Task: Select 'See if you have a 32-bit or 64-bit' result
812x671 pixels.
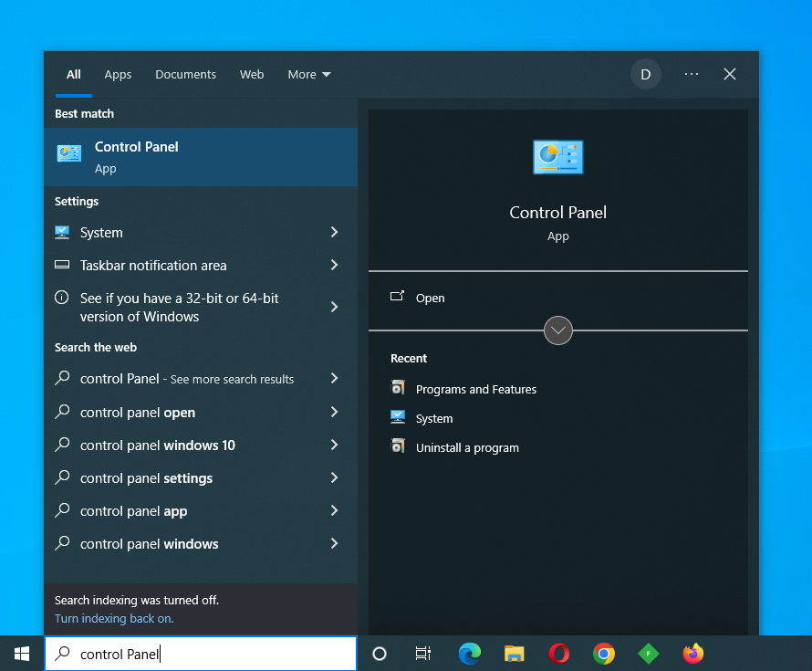Action: (x=179, y=308)
